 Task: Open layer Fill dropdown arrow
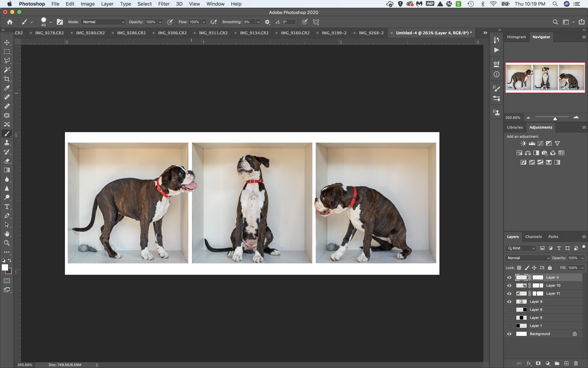(x=582, y=268)
